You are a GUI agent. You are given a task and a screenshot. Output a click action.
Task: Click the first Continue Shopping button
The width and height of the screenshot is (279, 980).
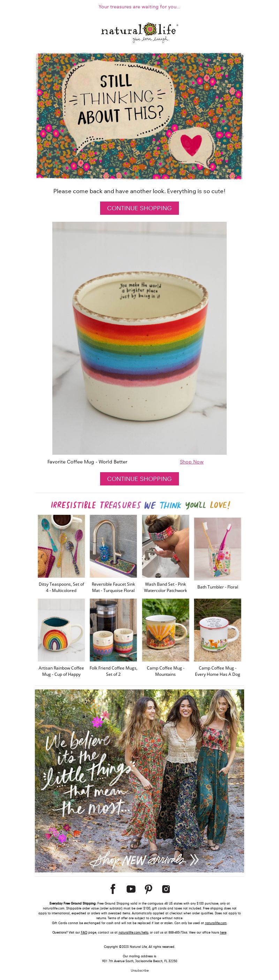click(x=139, y=208)
